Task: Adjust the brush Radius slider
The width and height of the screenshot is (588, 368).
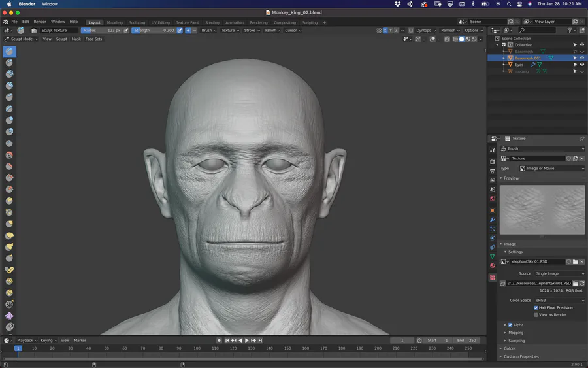Action: 102,30
